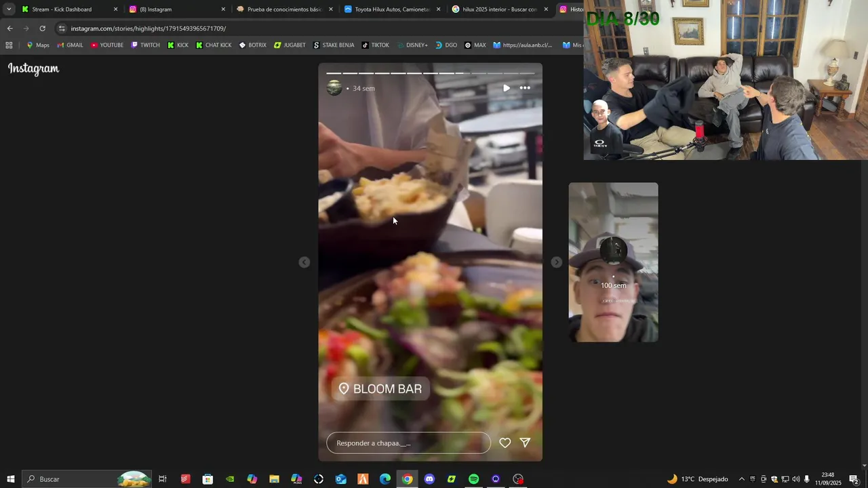Screen dimensions: 868x488
Task: Open the next highlight preview marked 100 sem
Action: [x=613, y=262]
